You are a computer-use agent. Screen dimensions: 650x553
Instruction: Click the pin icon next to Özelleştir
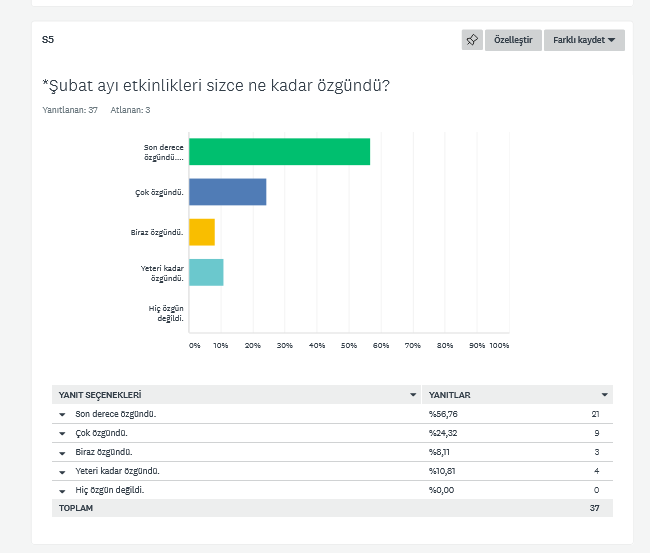(471, 40)
